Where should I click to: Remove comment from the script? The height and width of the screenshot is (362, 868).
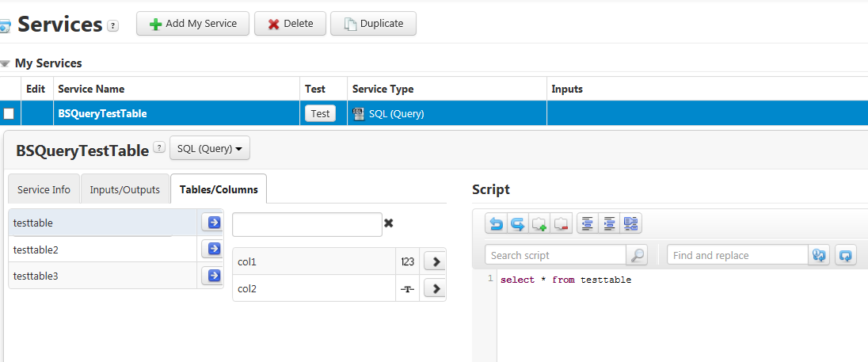[561, 223]
